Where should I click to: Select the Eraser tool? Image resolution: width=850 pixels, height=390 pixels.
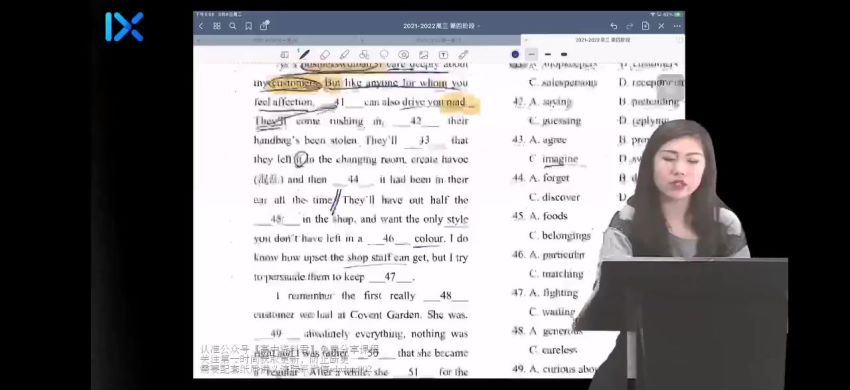point(325,55)
